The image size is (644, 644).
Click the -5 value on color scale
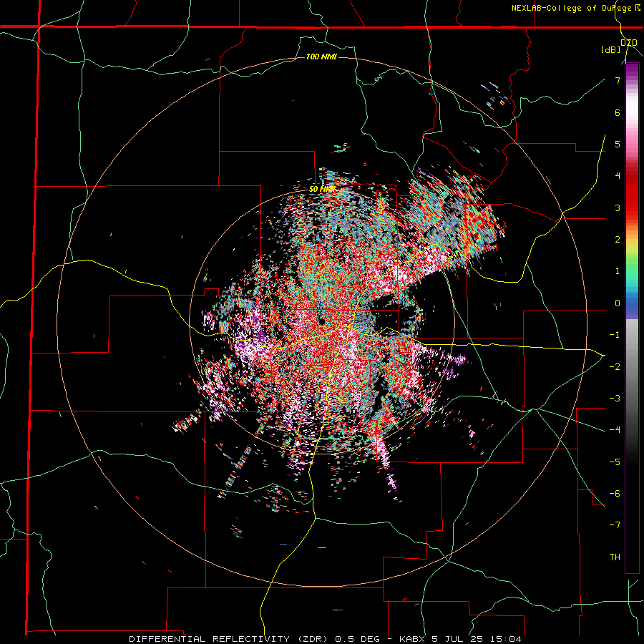(x=615, y=462)
